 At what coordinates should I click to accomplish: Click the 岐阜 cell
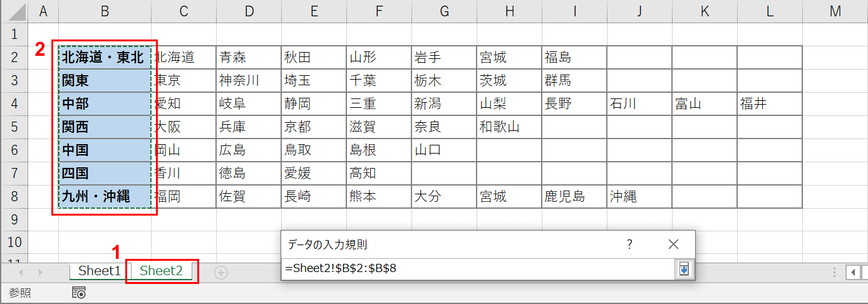pos(249,104)
